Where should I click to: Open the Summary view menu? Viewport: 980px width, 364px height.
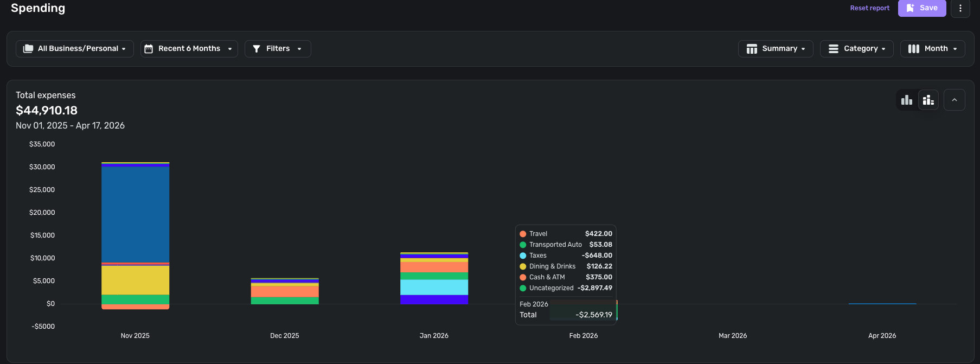(x=776, y=49)
